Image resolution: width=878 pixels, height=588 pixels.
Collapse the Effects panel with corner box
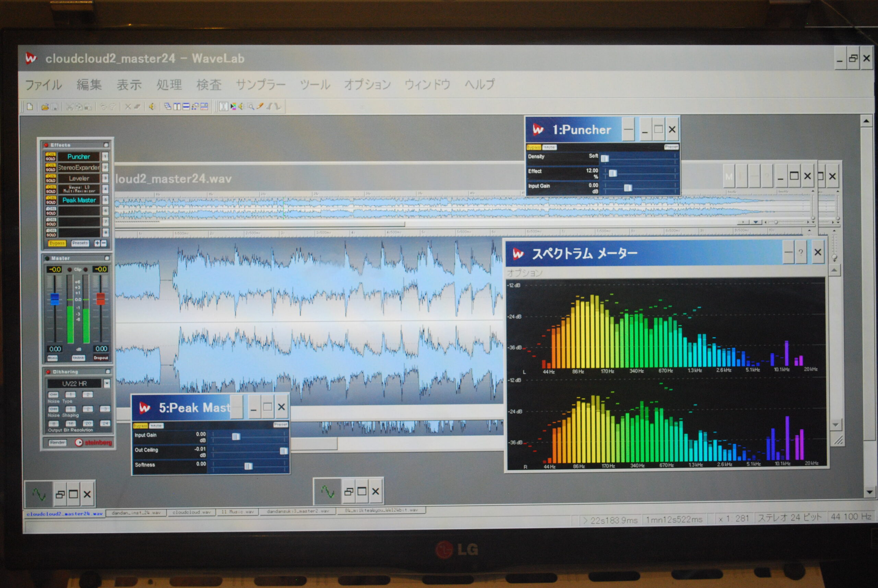coord(106,145)
